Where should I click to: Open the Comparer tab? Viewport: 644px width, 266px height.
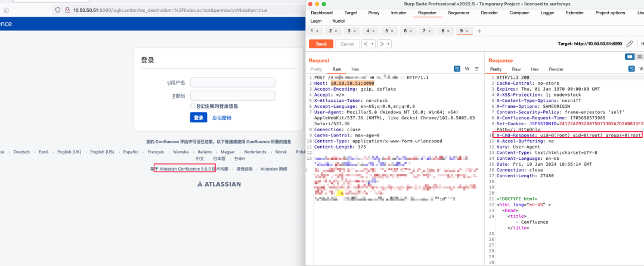(519, 13)
